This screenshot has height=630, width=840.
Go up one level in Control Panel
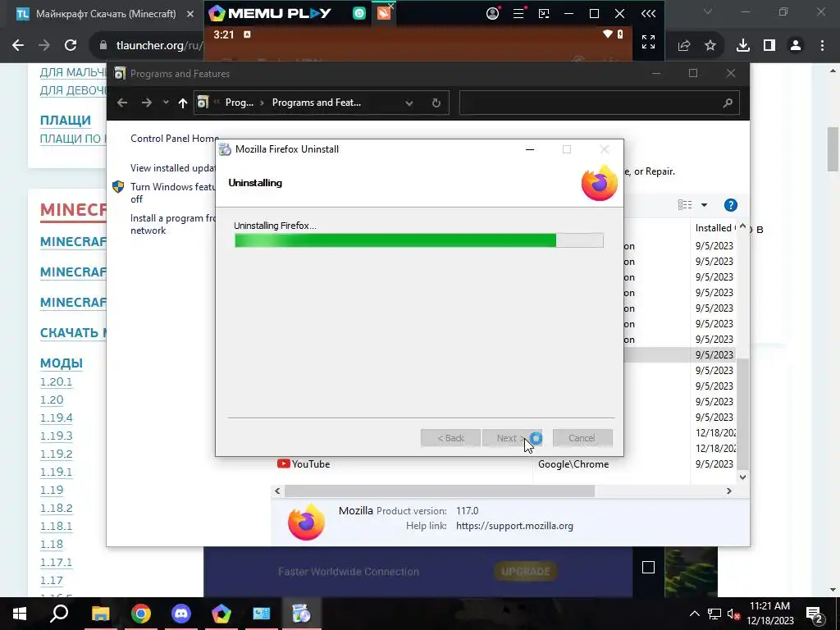pos(183,103)
